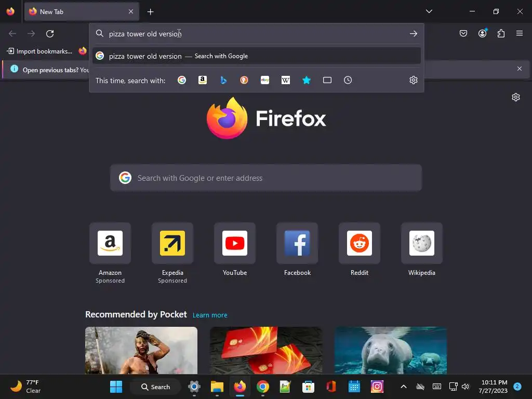Select the New Tab tab
Image resolution: width=532 pixels, height=399 pixels.
tap(82, 11)
